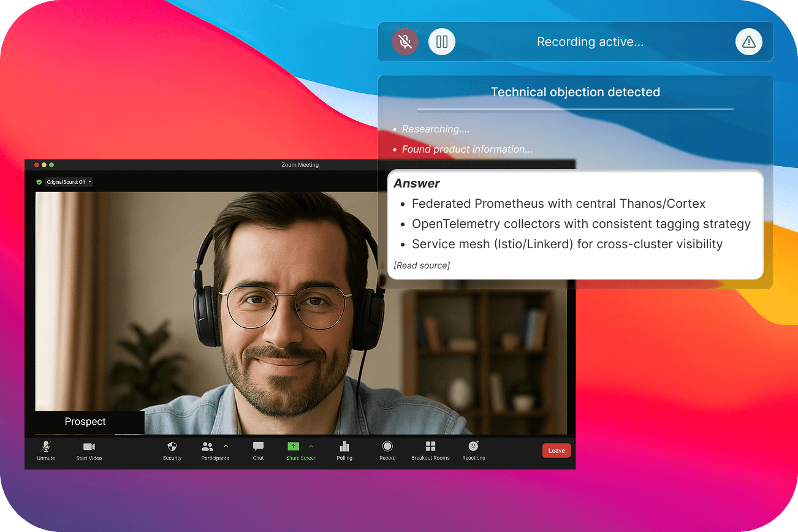This screenshot has height=532, width=798.
Task: Open the Security shield menu
Action: click(x=172, y=450)
